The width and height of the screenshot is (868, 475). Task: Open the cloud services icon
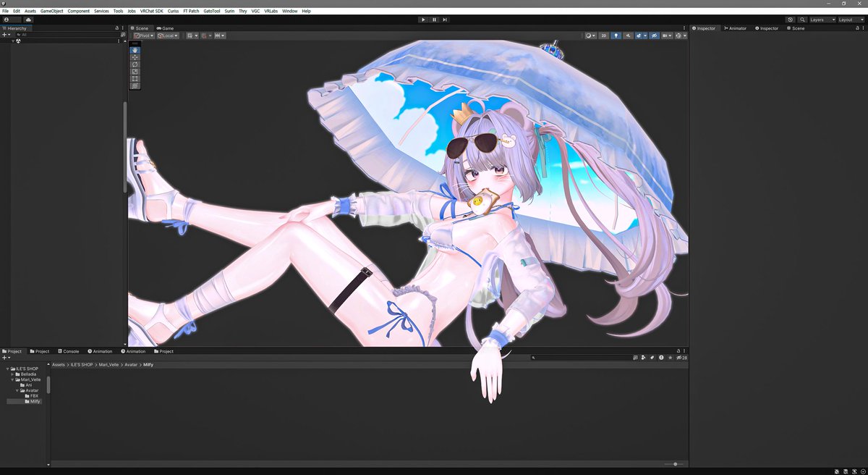click(28, 20)
